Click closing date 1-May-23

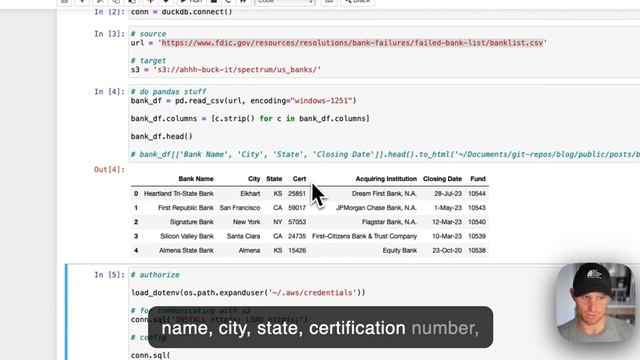pos(448,208)
